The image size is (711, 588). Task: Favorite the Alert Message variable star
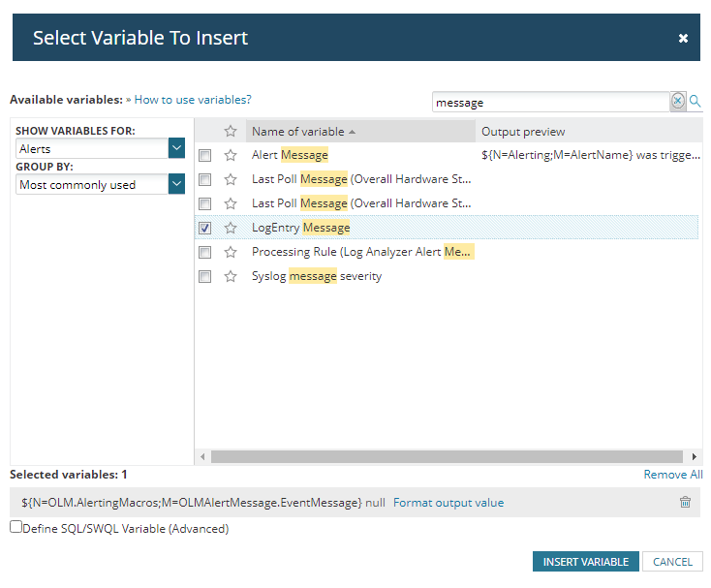pos(231,155)
